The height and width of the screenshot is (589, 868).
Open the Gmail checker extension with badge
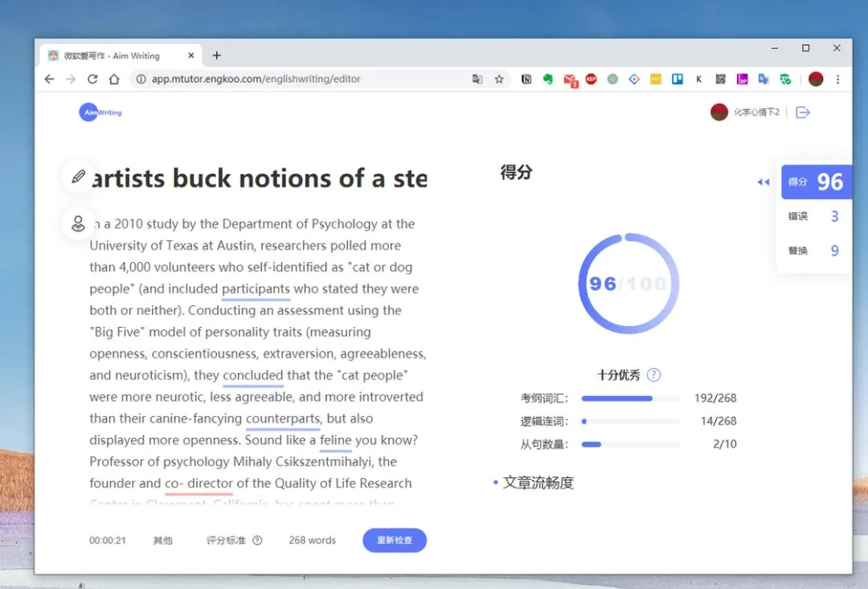coord(570,80)
